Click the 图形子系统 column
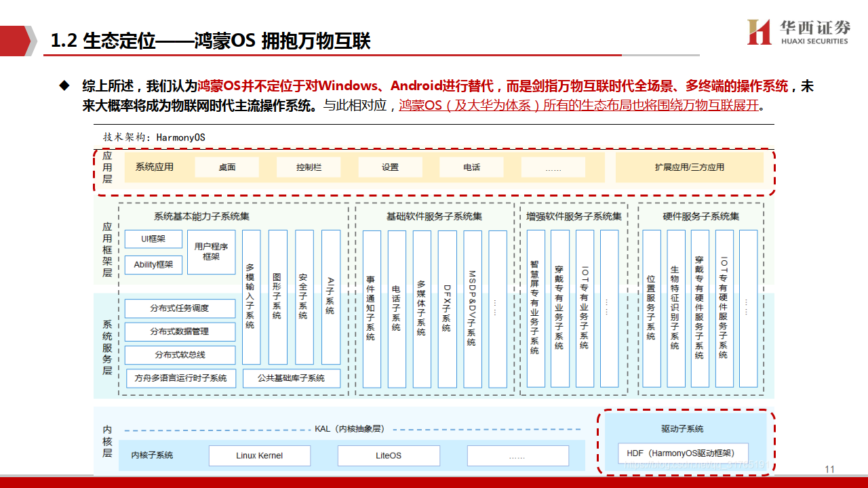868x488 pixels. (277, 297)
